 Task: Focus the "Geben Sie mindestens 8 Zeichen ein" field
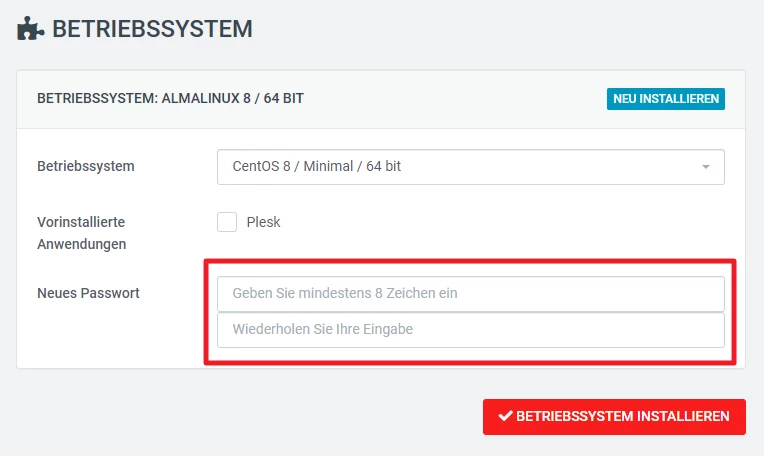pyautogui.click(x=470, y=294)
